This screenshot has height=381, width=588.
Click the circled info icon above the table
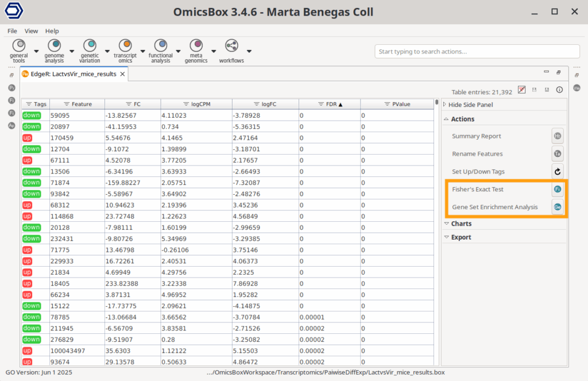(559, 90)
